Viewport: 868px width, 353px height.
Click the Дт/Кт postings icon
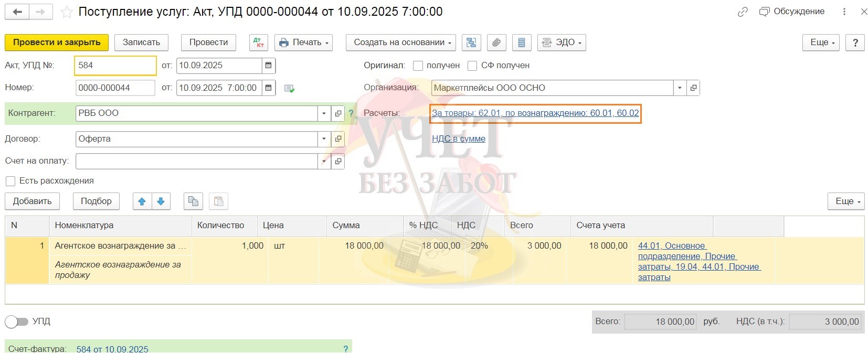tap(259, 42)
